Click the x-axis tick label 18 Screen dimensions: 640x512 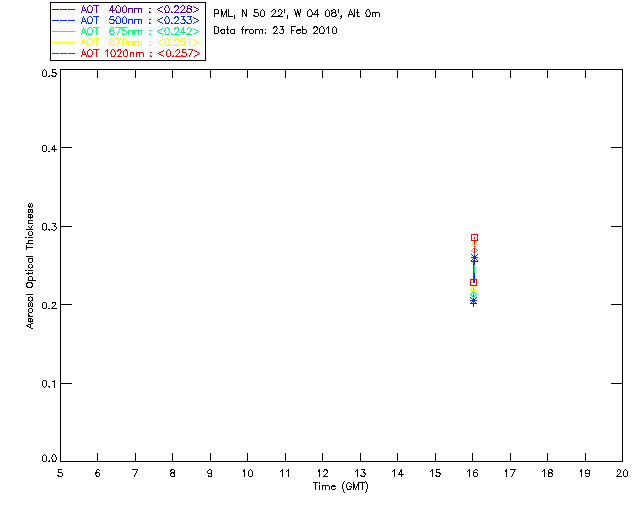547,474
